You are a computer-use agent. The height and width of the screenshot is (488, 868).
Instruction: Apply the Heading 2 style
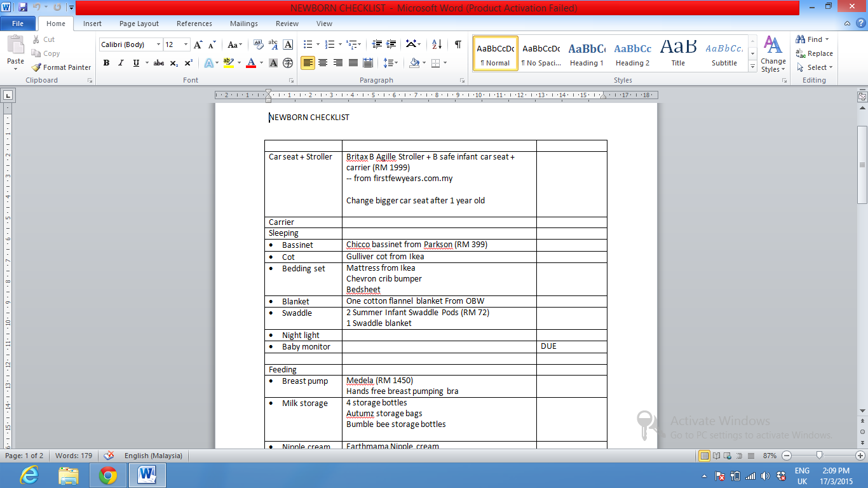click(632, 53)
